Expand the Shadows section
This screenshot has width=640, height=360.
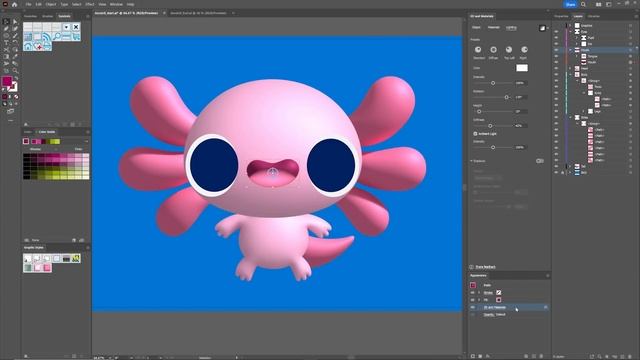tap(471, 161)
